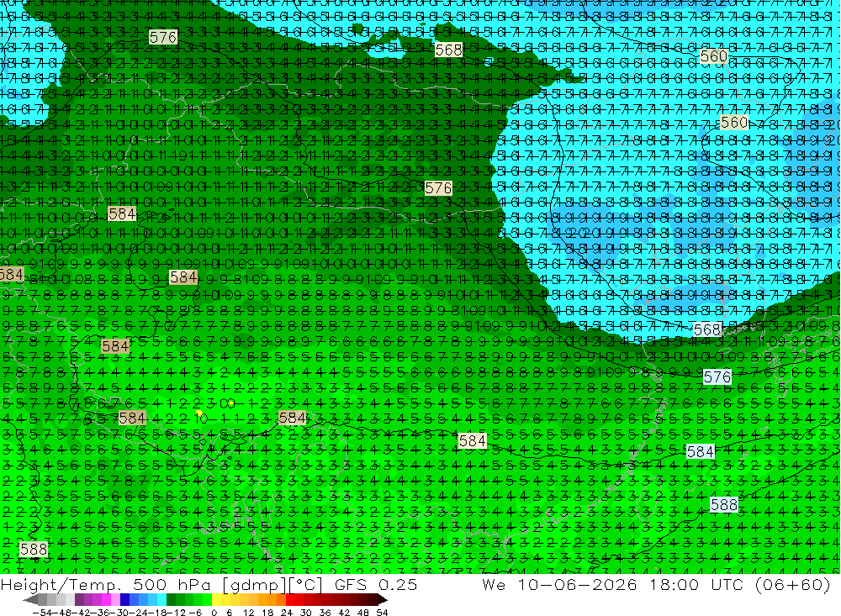This screenshot has width=841, height=616.
Task: Select the dark purple swatch in the color scale
Action: coord(79,600)
